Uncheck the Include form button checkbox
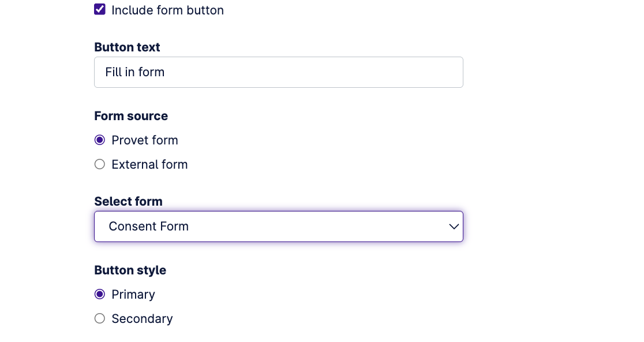This screenshot has height=342, width=644. click(x=100, y=10)
